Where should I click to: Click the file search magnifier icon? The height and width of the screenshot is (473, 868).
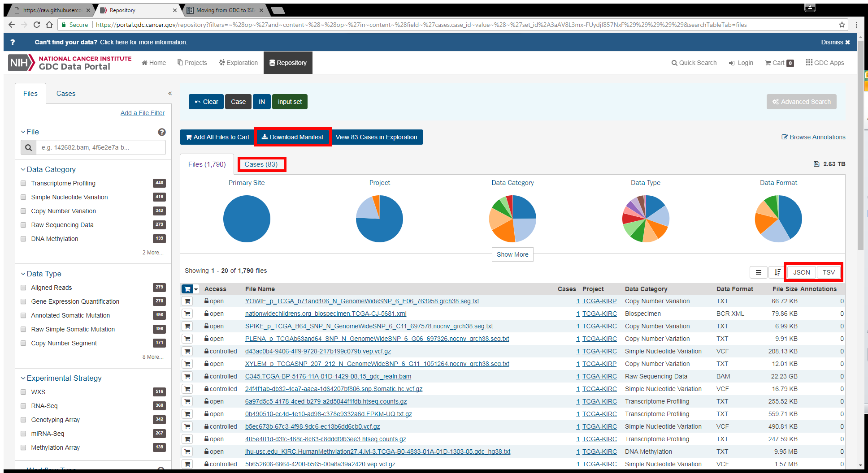[x=28, y=147]
